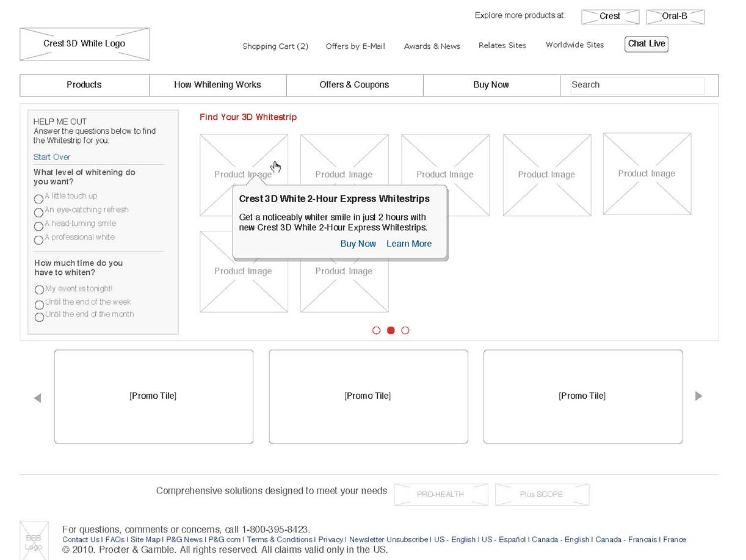Choose 'My event is tonight!' option
This screenshot has width=746, height=560.
click(39, 289)
